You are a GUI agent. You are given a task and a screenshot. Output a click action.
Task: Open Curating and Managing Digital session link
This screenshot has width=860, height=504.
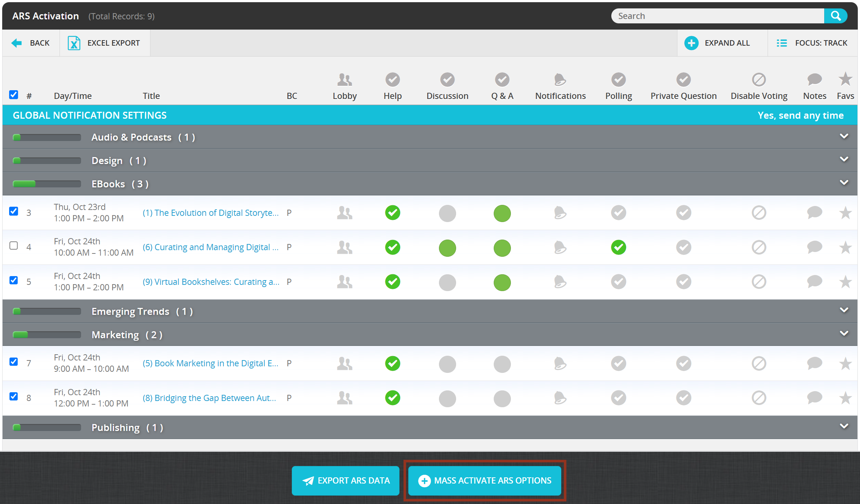coord(210,247)
